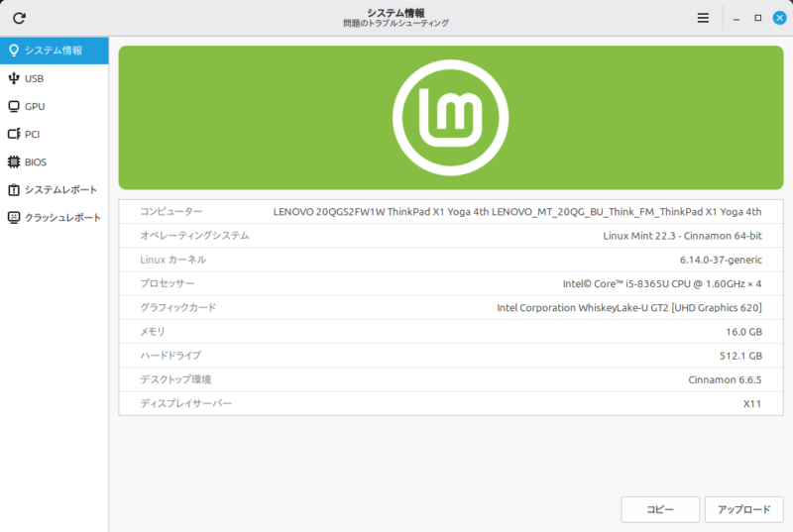
Task: Click the PCI card icon
Action: (14, 134)
